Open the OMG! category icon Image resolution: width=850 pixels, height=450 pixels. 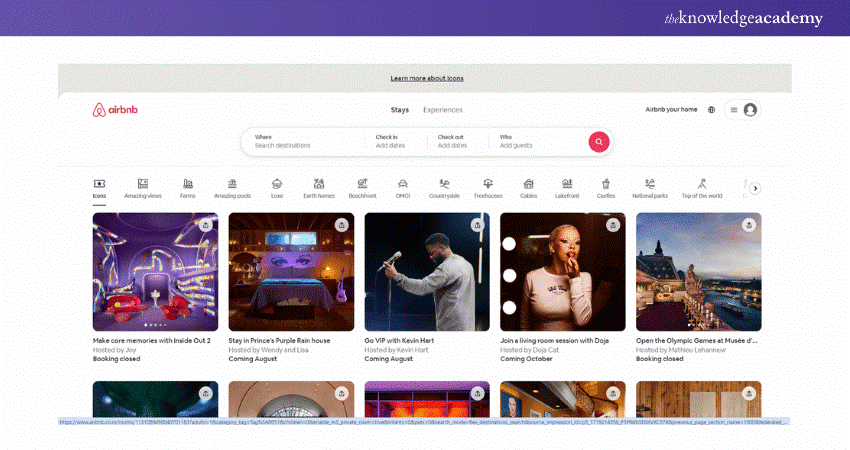click(x=402, y=188)
